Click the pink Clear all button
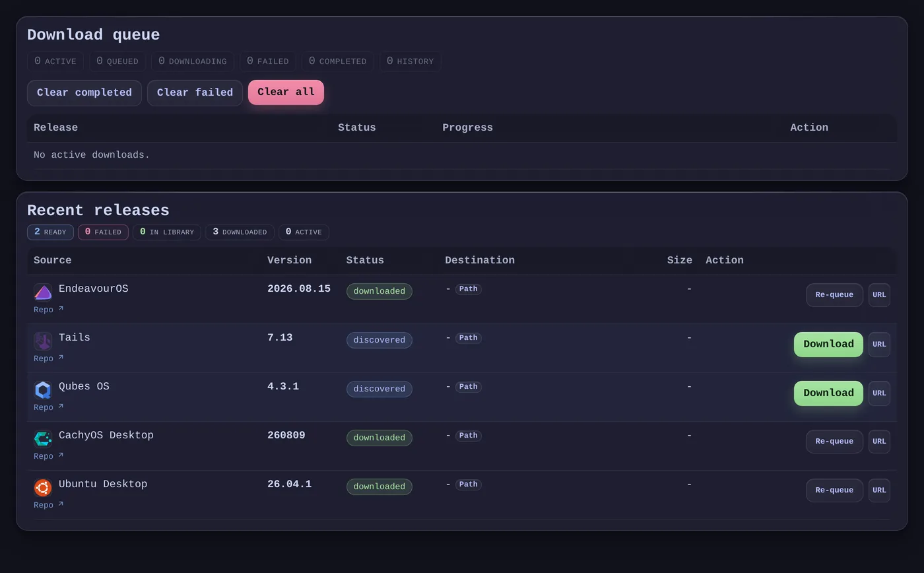This screenshot has height=573, width=924. tap(286, 92)
